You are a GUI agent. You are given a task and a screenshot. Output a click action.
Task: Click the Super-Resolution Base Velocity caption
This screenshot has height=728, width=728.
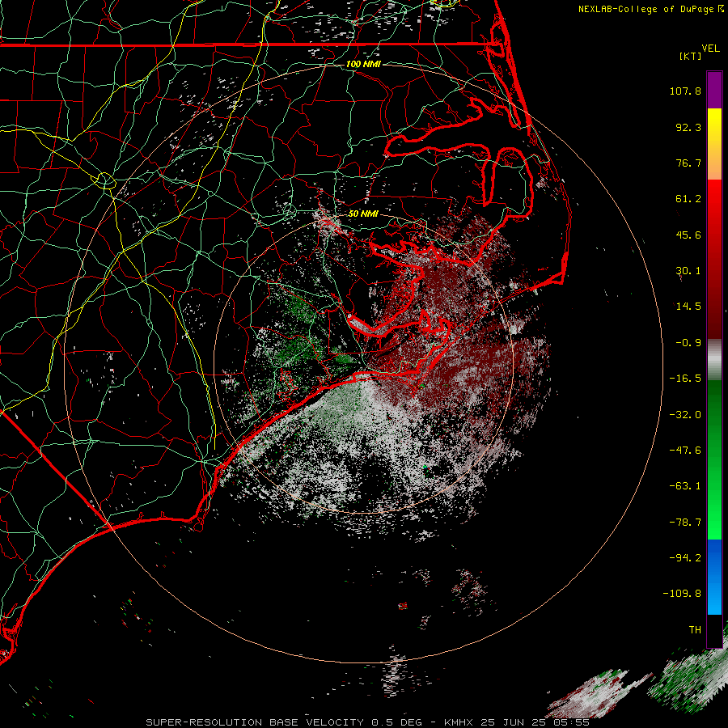click(x=368, y=722)
